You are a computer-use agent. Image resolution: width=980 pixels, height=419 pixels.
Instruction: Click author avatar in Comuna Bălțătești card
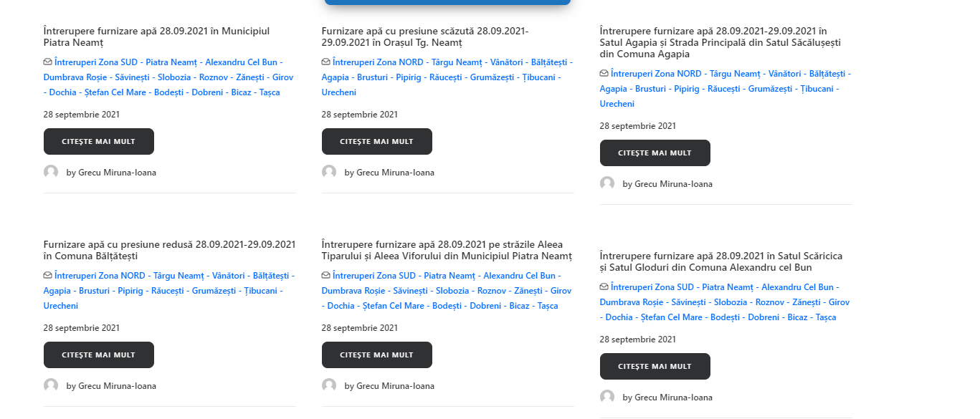tap(51, 385)
